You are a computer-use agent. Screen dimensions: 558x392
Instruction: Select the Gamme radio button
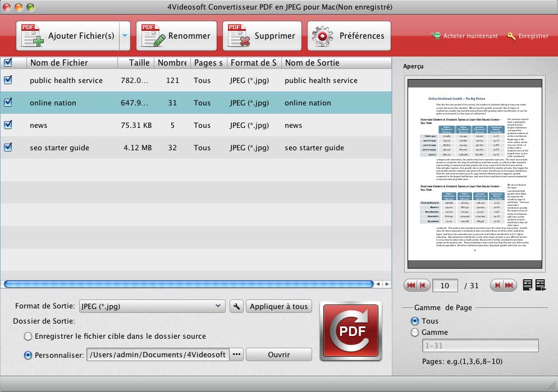tap(415, 331)
